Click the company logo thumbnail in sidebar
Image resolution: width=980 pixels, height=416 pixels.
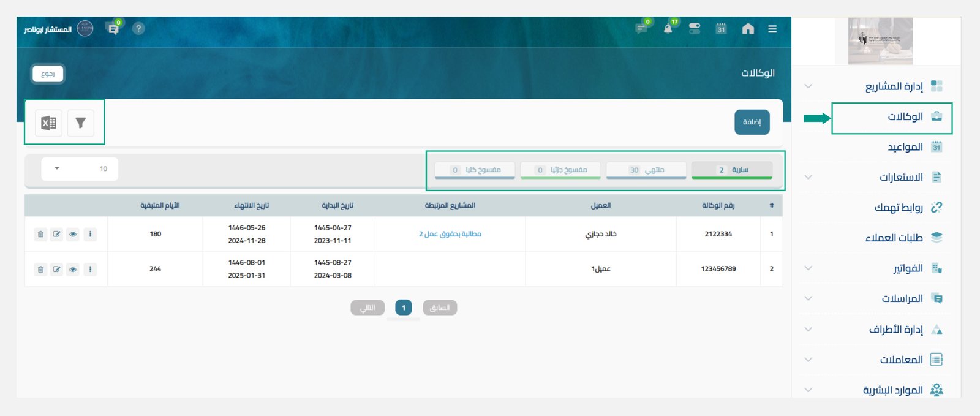[x=880, y=41]
